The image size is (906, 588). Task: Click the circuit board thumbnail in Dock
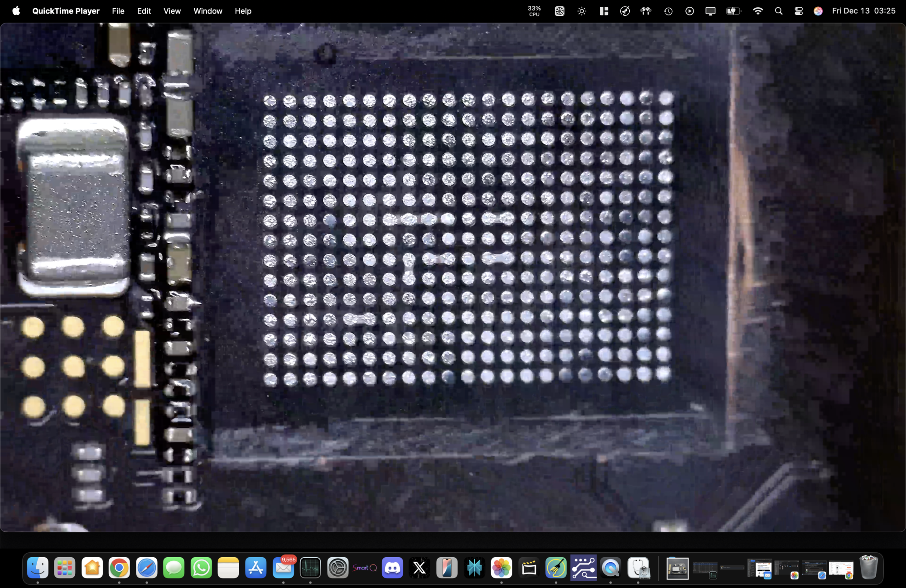click(x=677, y=569)
